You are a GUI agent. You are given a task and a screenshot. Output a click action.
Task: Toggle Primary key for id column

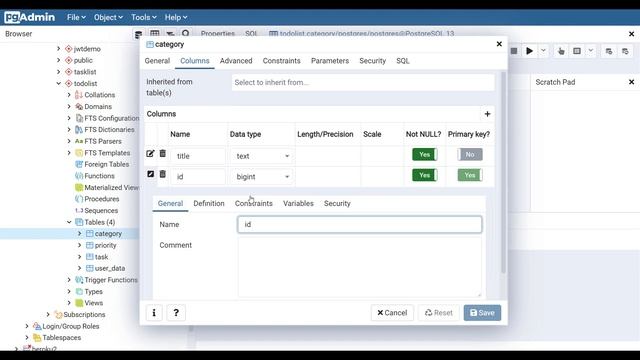pos(470,175)
